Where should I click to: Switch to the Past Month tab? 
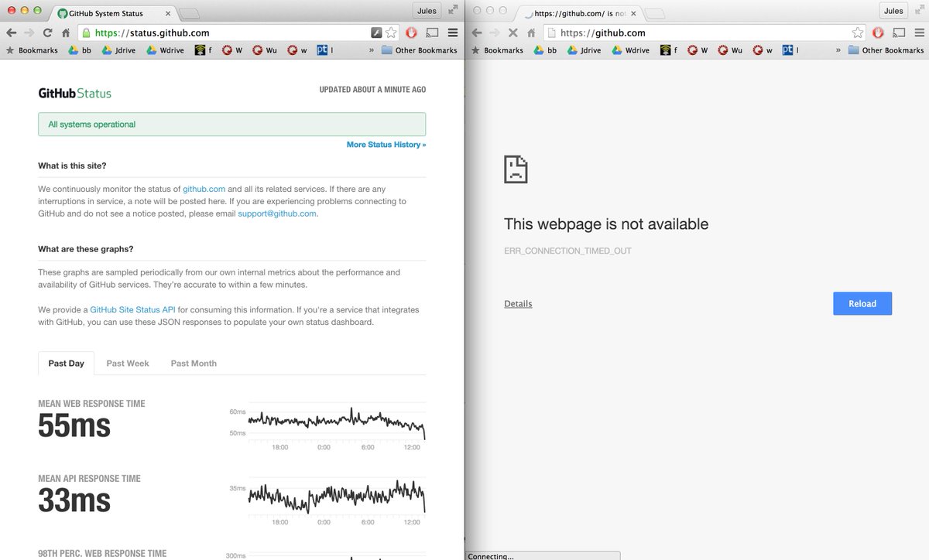(194, 364)
